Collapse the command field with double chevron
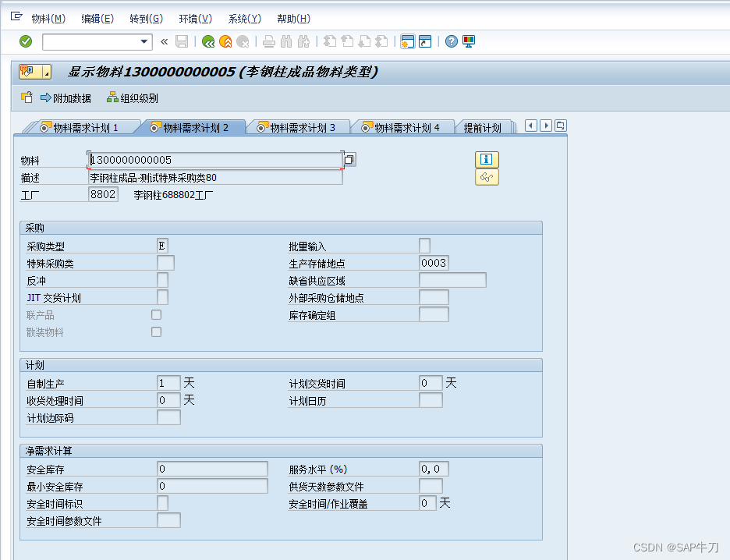This screenshot has height=560, width=730. click(x=164, y=41)
